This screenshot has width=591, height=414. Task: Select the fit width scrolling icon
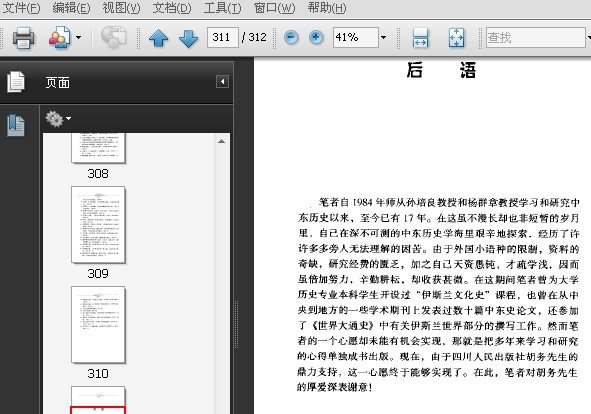pyautogui.click(x=420, y=37)
